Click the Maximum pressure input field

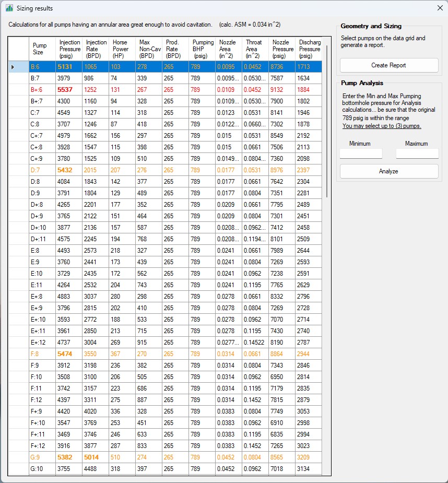pyautogui.click(x=417, y=154)
